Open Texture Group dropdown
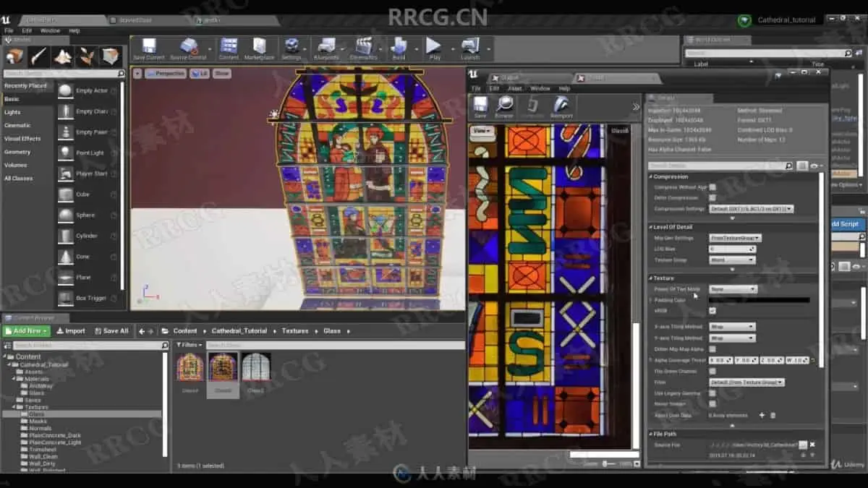Image resolution: width=868 pixels, height=488 pixels. 732,260
